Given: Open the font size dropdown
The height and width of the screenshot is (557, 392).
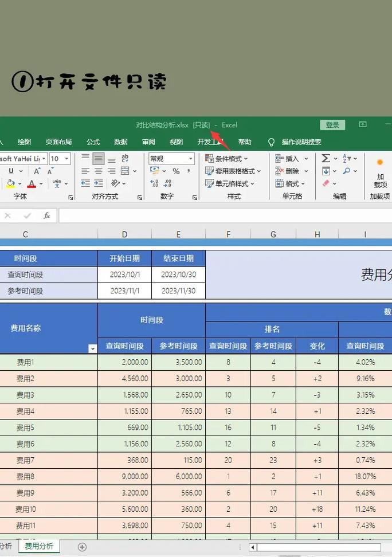Looking at the screenshot, I should tap(66, 159).
